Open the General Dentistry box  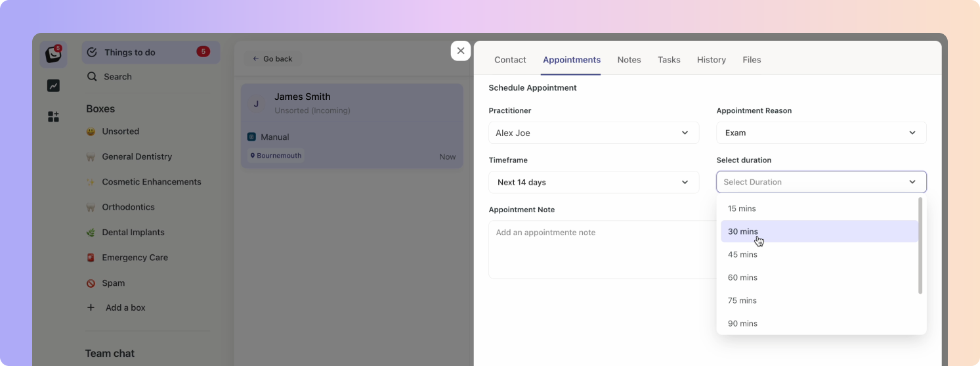point(137,156)
